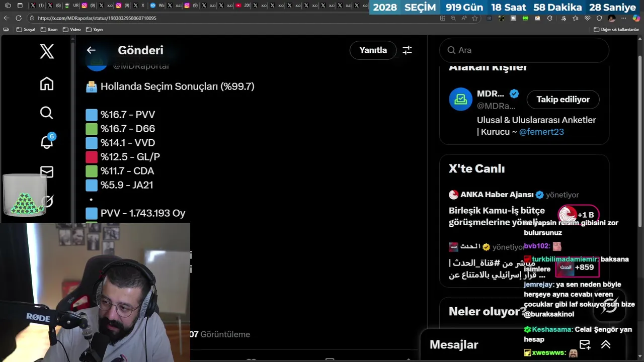Open the Sosyal bookmarks folder
Image resolution: width=644 pixels, height=362 pixels.
[x=26, y=30]
